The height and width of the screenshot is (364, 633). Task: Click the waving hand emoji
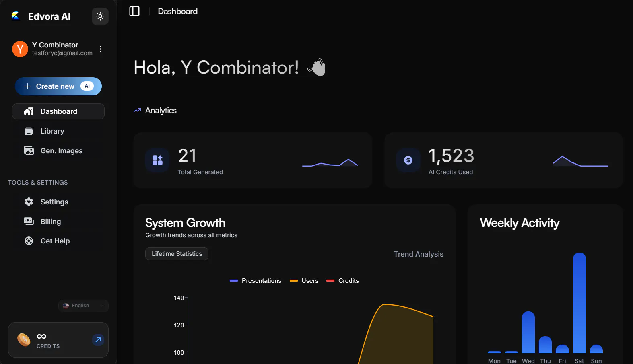tap(317, 67)
